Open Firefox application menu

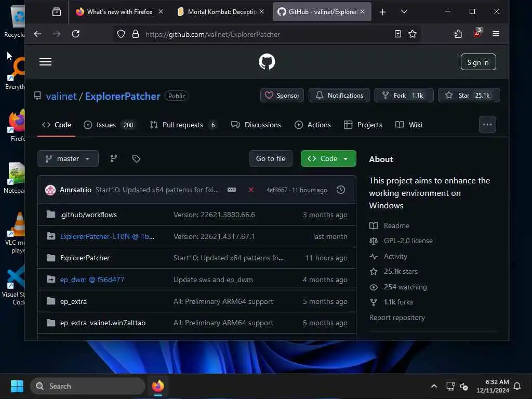tap(496, 34)
